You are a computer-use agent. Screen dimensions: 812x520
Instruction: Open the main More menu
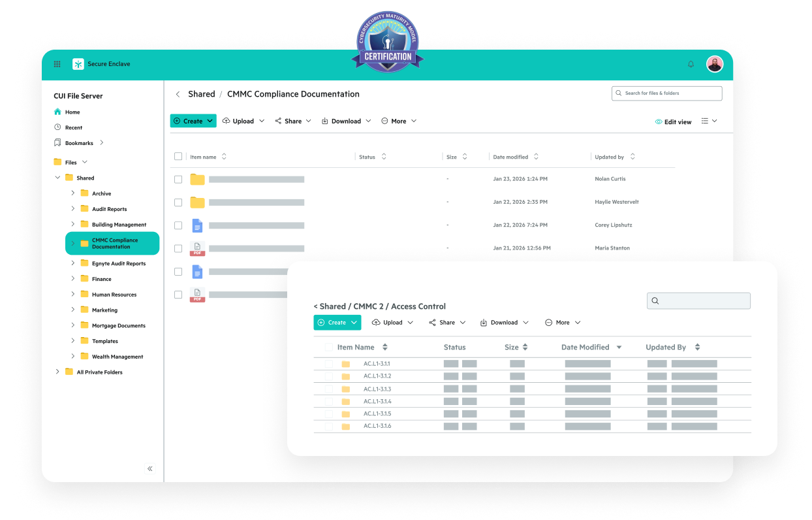(399, 121)
